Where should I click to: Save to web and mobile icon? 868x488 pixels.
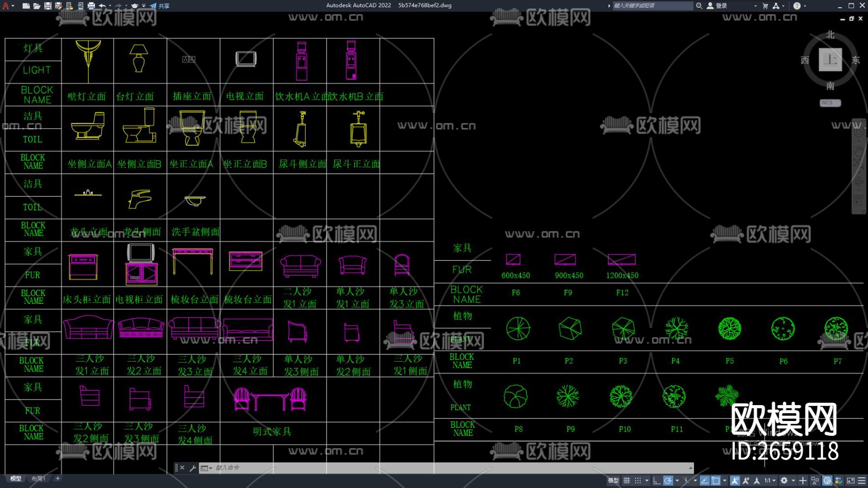[81, 6]
